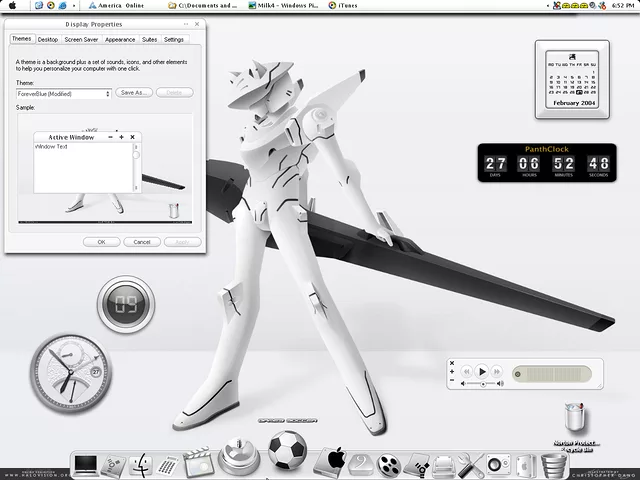Go to previous track in player widget

466,372
